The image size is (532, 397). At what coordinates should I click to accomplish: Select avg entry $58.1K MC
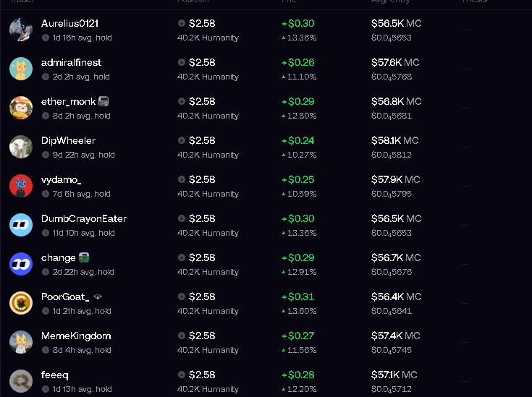(x=395, y=140)
